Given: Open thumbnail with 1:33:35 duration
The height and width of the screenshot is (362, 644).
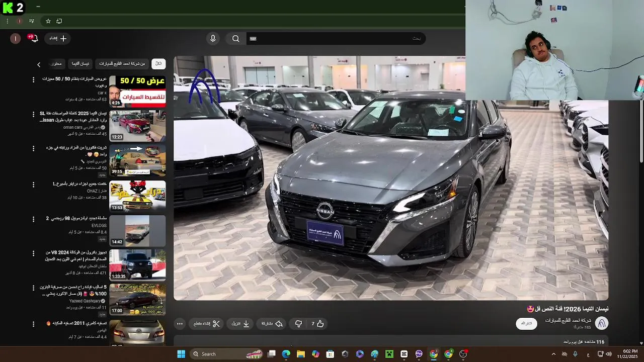Looking at the screenshot, I should coord(137,265).
